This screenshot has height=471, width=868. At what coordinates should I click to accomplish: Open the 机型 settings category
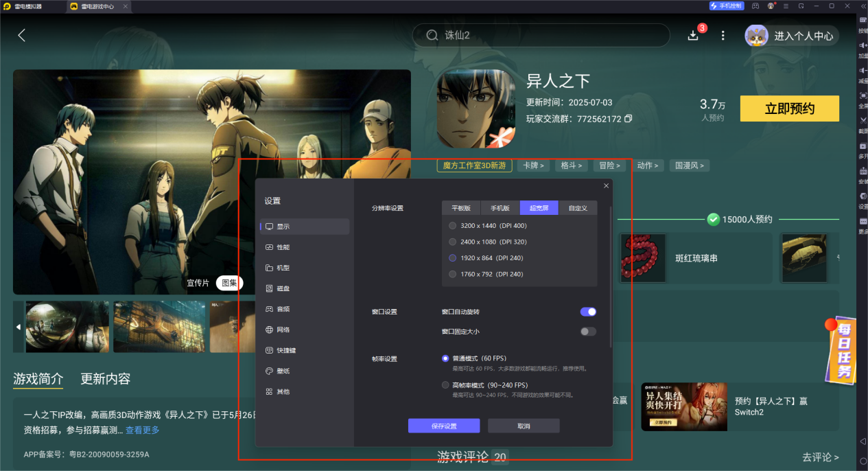tap(305, 268)
